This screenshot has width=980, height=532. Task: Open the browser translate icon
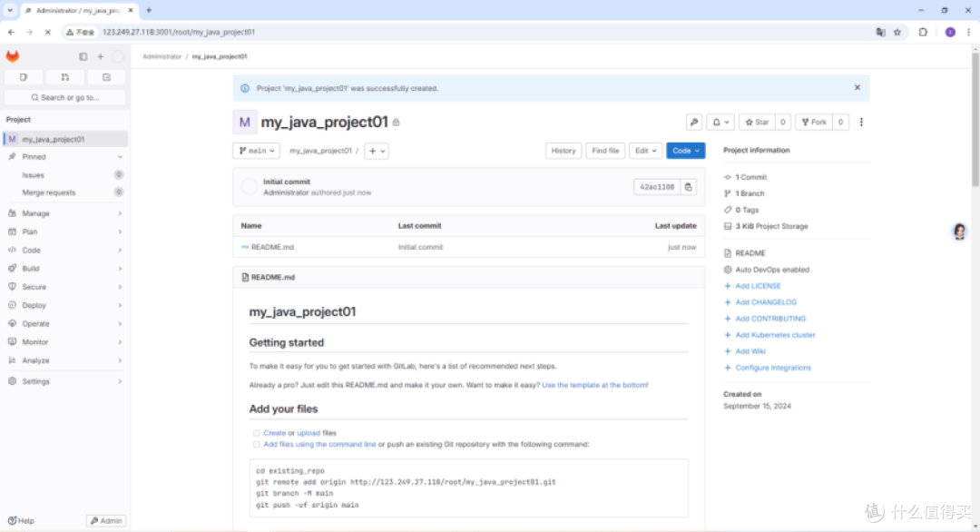point(880,32)
